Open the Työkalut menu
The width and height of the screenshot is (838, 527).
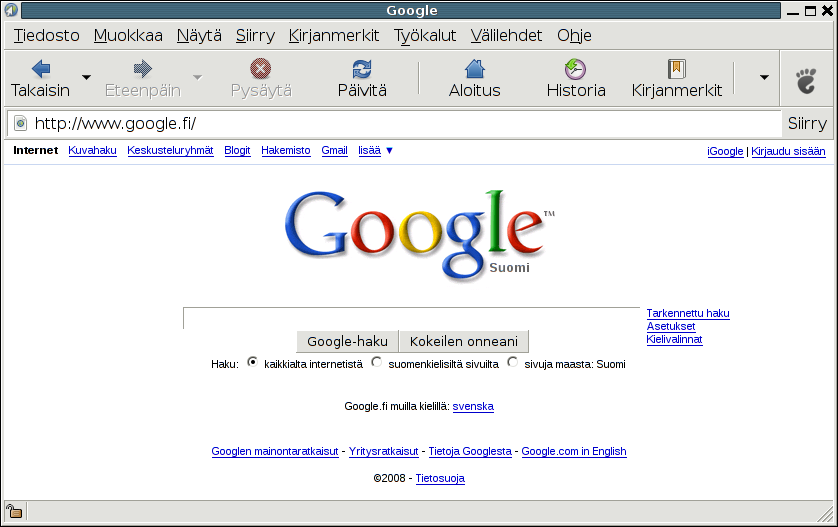425,36
